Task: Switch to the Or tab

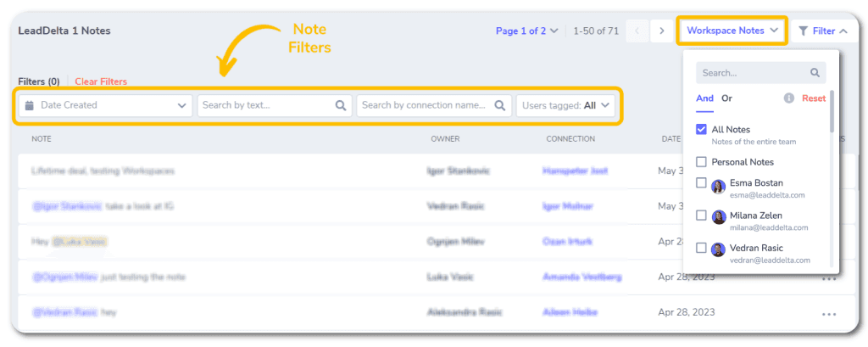Action: coord(726,98)
